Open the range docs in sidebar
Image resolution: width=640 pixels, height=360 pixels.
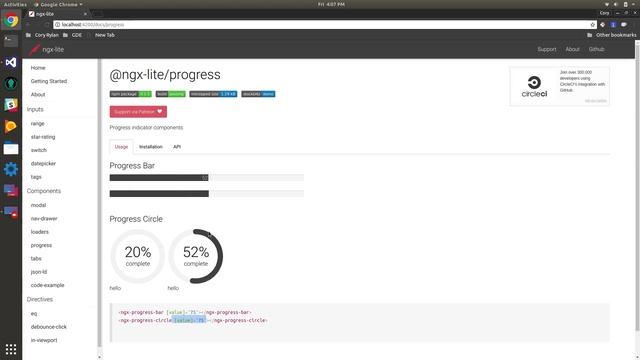pyautogui.click(x=37, y=123)
